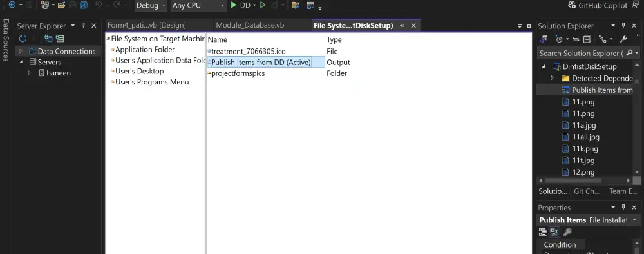Screen dimensions: 644x254
Task: Open the Debug configuration dropdown
Action: 151,5
